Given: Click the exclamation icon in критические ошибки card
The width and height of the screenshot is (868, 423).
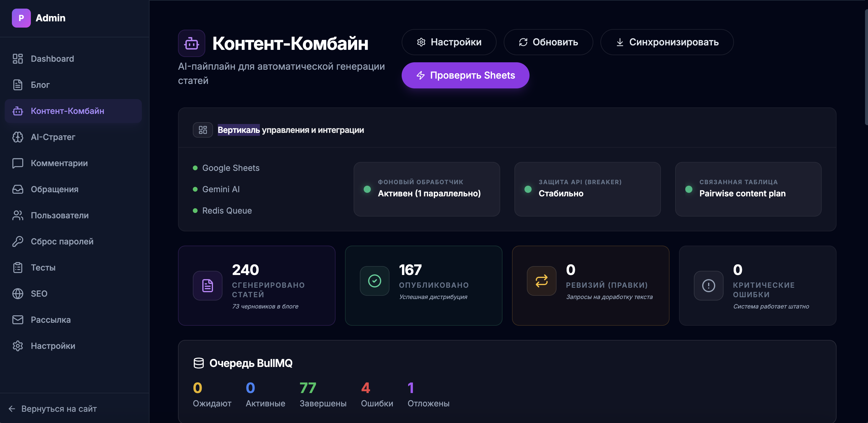Looking at the screenshot, I should pos(708,285).
